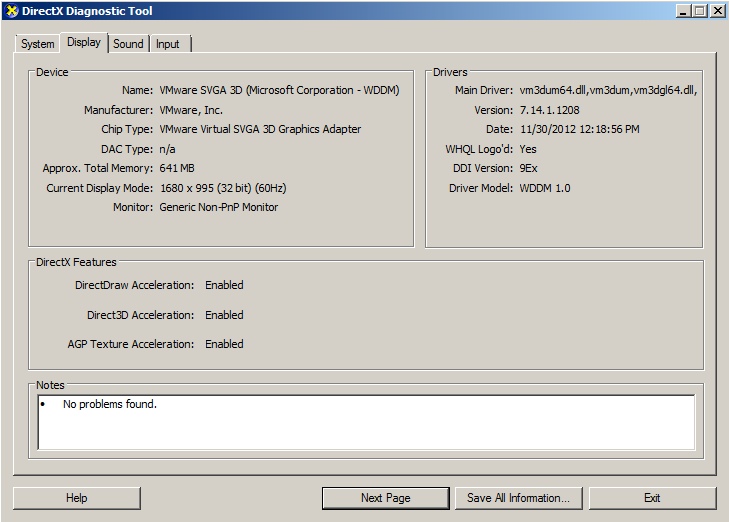
Task: Select the 'No problems found.' note
Action: tap(110, 404)
